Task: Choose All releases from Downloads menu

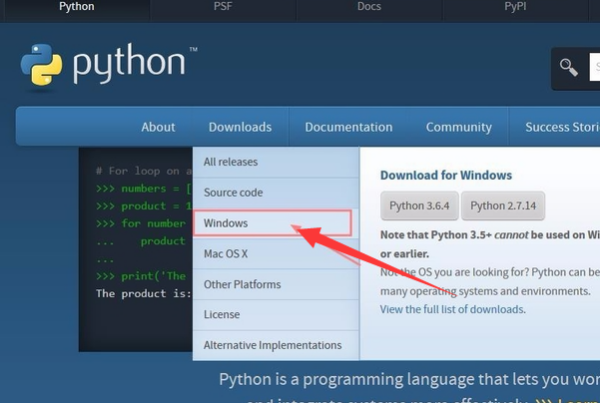Action: [x=229, y=161]
